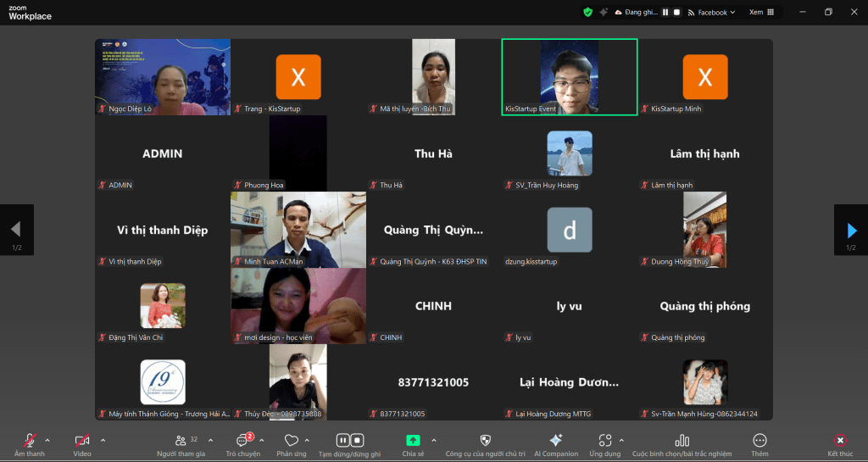Screen dimensions: 868x462
Task: Click Kết thúc to end meeting
Action: click(839, 441)
